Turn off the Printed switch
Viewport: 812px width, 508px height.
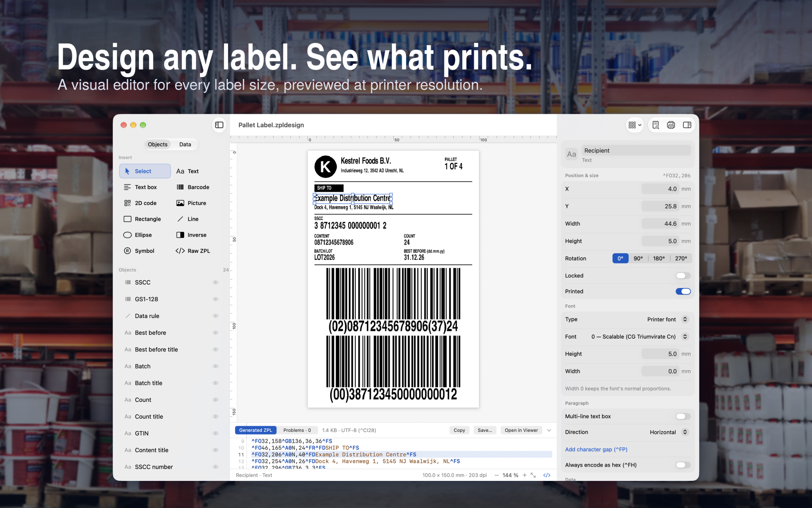coord(683,291)
